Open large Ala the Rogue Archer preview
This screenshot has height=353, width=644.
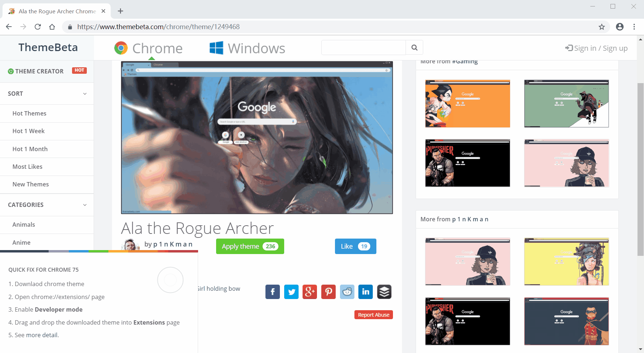click(x=257, y=137)
